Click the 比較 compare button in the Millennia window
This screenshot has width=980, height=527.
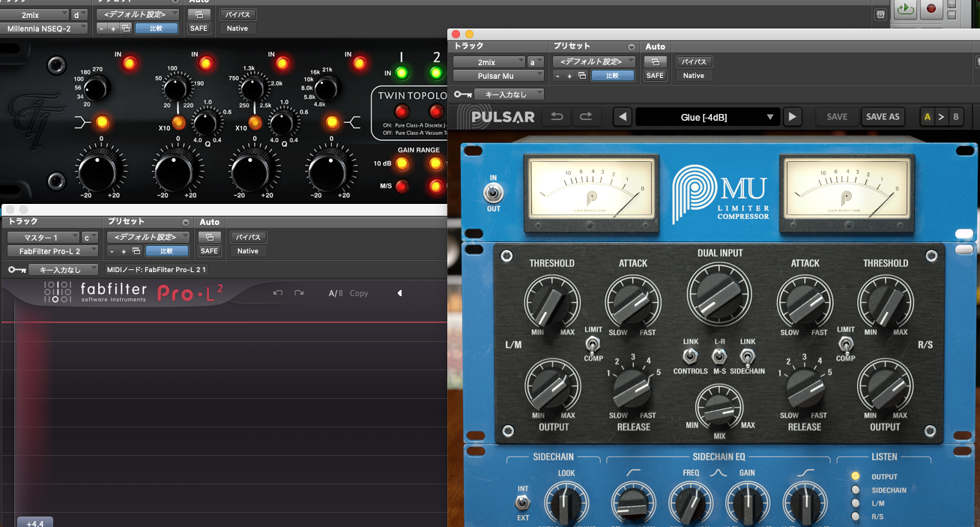tap(157, 28)
